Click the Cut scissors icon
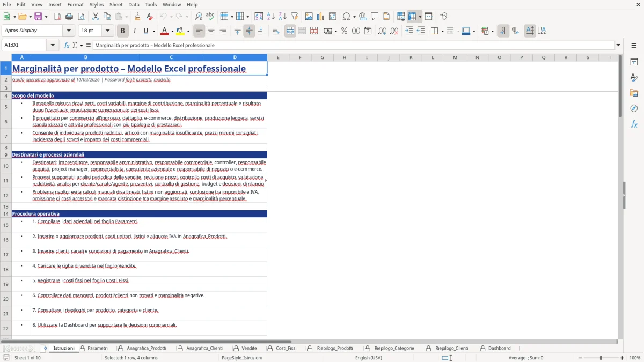Viewport: 644px width, 362px height. pos(96,17)
